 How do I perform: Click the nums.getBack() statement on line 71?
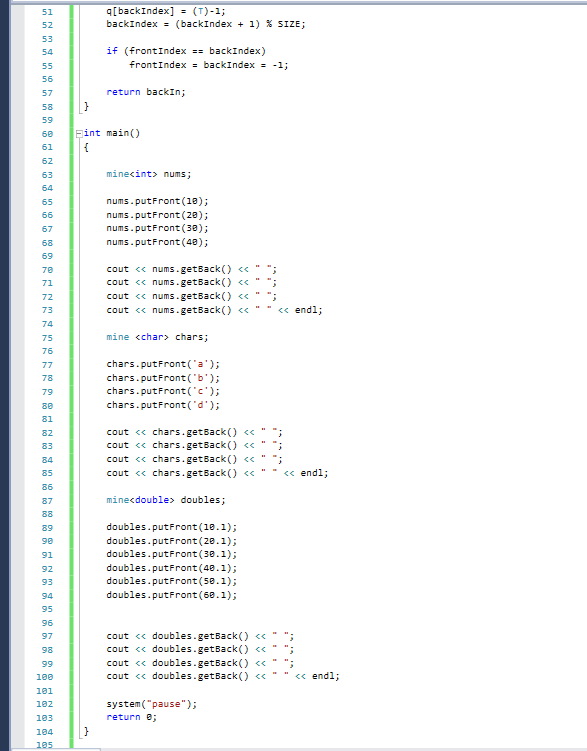pyautogui.click(x=192, y=283)
